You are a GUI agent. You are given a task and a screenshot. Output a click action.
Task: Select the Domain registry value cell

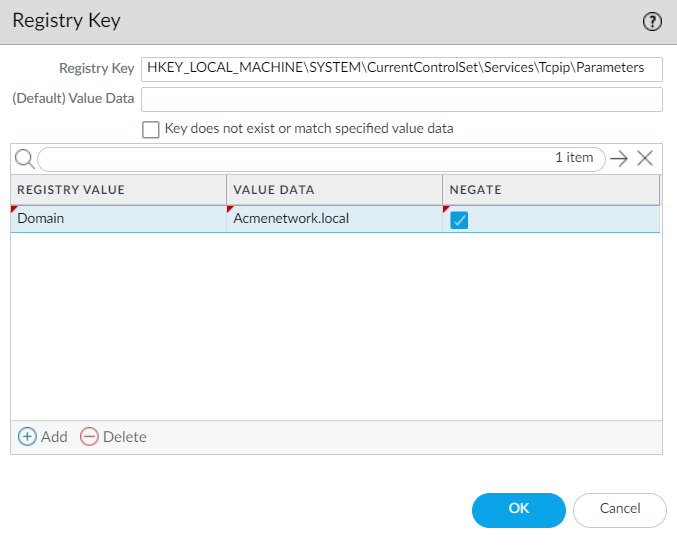[x=118, y=218]
